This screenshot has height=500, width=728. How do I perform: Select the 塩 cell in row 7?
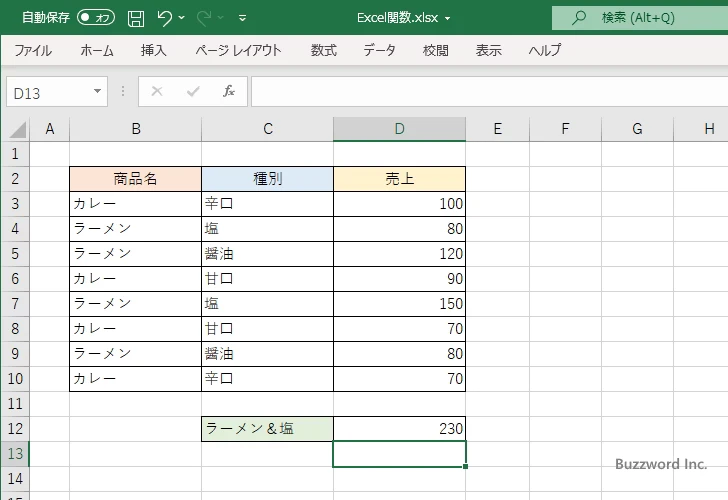[x=267, y=304]
